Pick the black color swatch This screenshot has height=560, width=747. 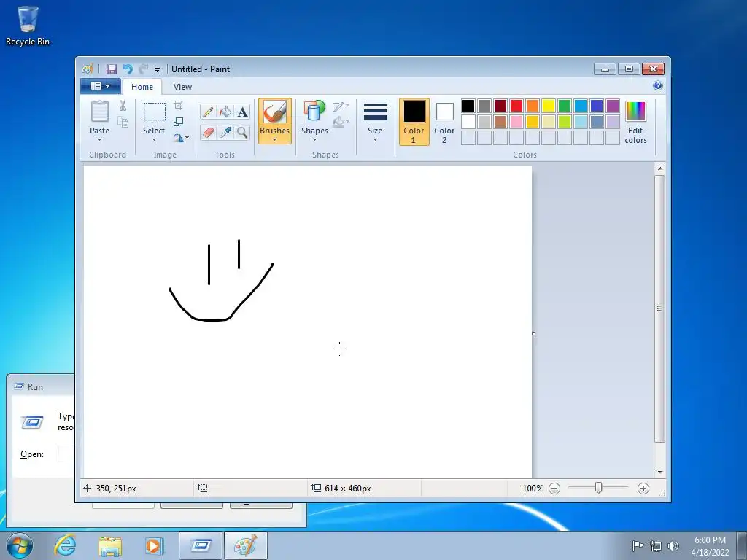(468, 105)
